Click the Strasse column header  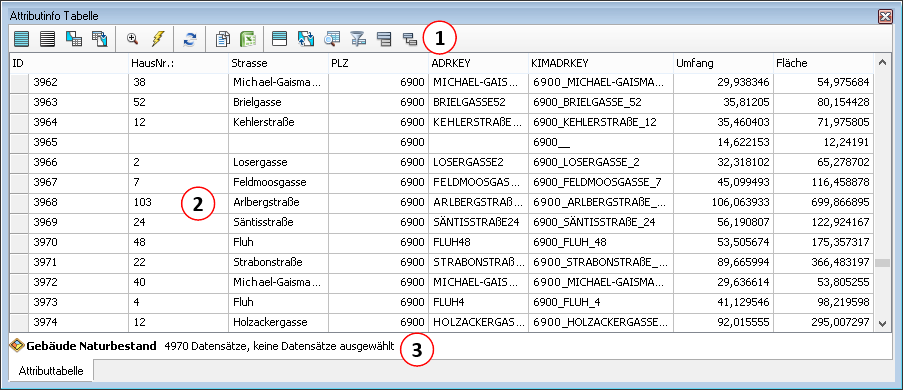pyautogui.click(x=278, y=63)
